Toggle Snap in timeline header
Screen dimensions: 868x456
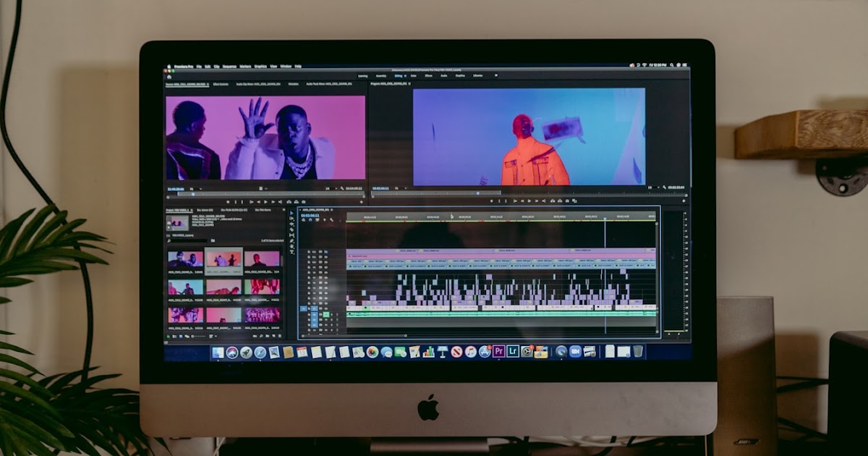pyautogui.click(x=310, y=220)
